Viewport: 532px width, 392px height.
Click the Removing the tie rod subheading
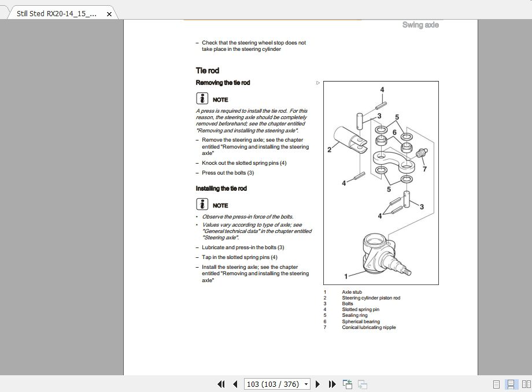223,83
